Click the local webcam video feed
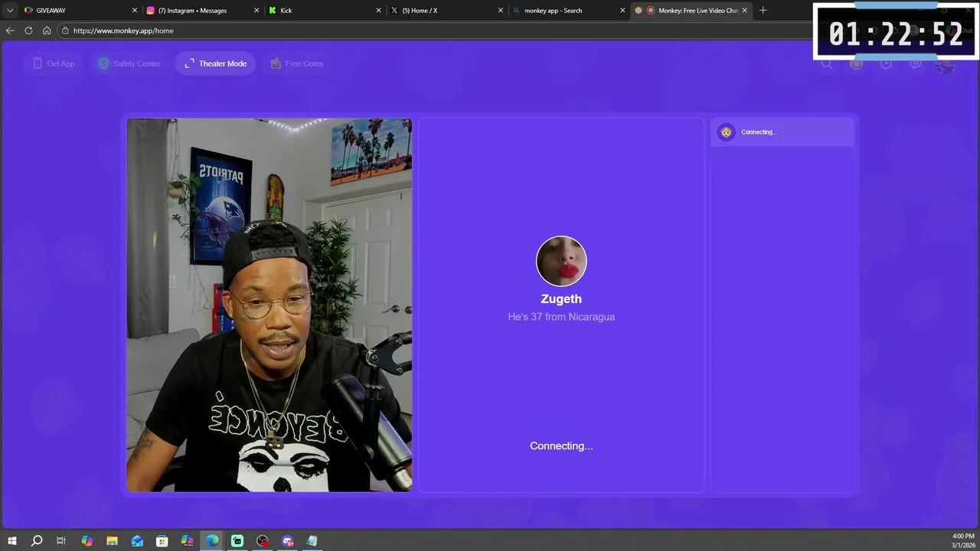This screenshot has width=980, height=551. [269, 305]
